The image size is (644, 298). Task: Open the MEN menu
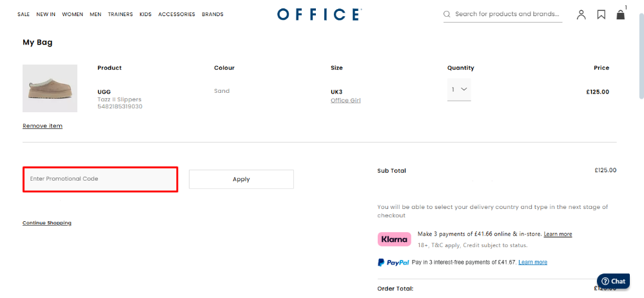[x=95, y=14]
